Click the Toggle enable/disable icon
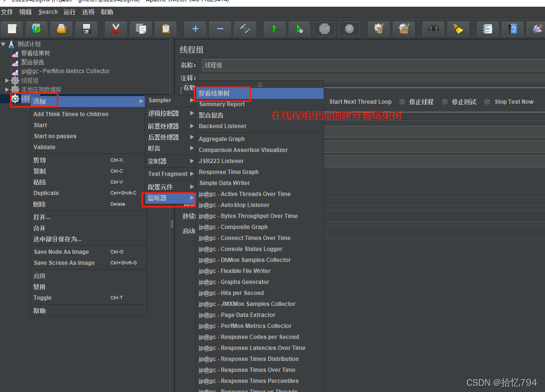The width and height of the screenshot is (545, 392). tap(245, 29)
